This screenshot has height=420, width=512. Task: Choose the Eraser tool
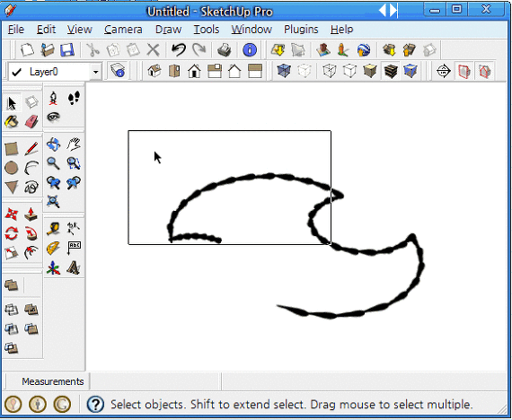click(31, 122)
